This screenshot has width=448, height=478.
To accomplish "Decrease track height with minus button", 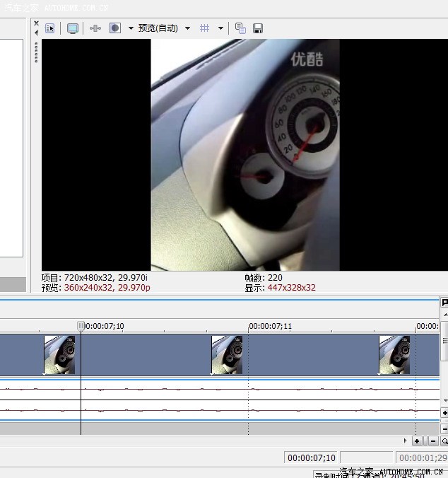I will pos(444,429).
